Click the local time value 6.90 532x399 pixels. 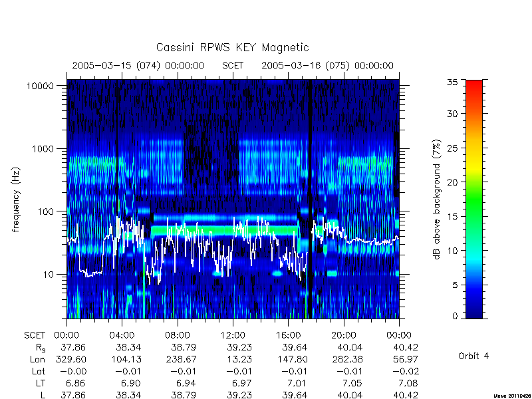click(130, 383)
